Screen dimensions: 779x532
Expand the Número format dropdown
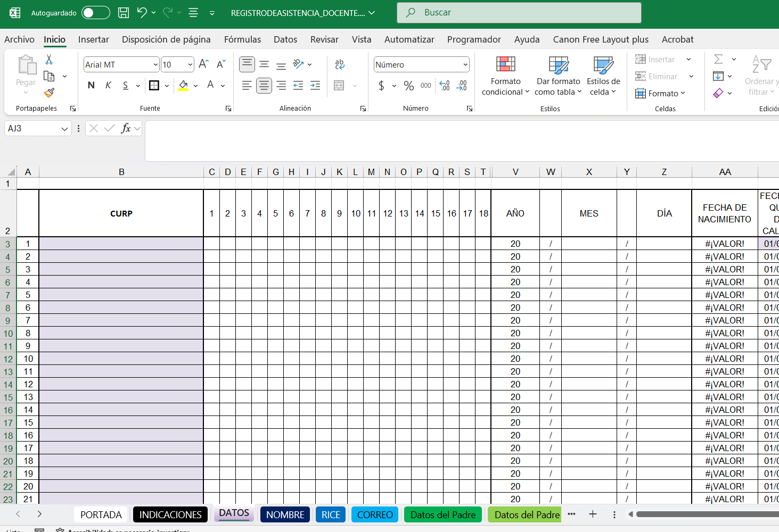465,65
